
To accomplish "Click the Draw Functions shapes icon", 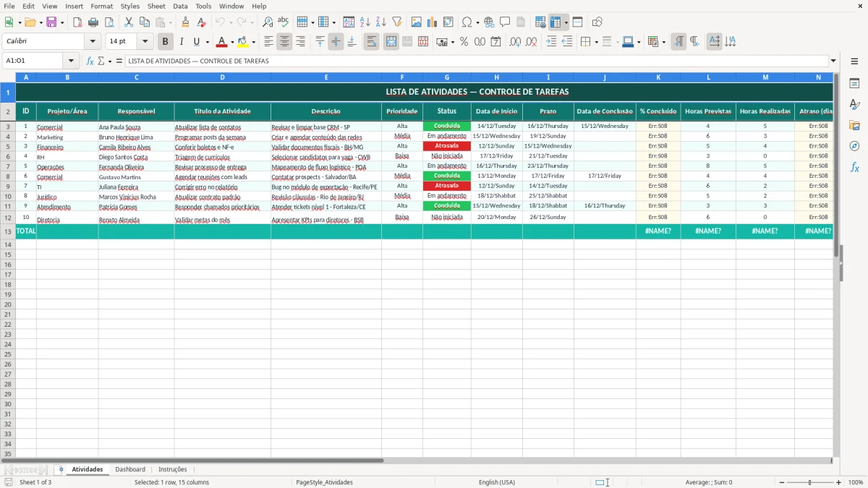I will [597, 22].
